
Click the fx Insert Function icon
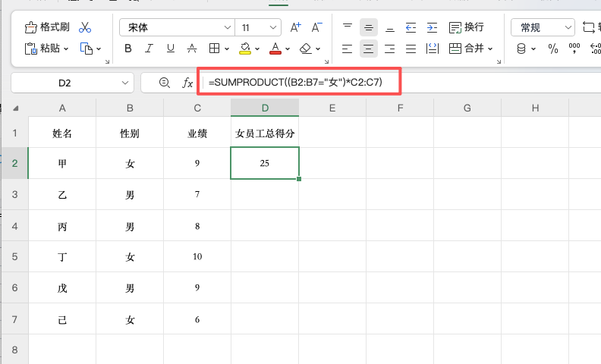pos(187,83)
